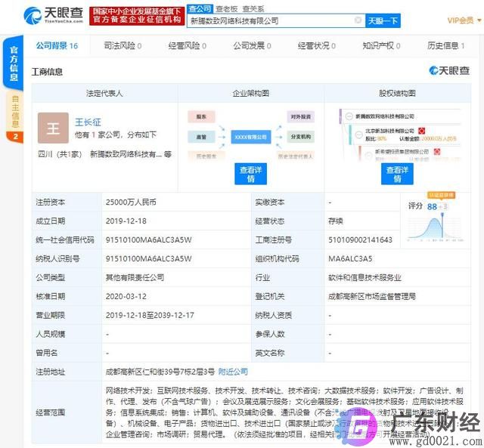Click the registered address 成都高新区仁和街39号7栋2层3号

(160, 372)
